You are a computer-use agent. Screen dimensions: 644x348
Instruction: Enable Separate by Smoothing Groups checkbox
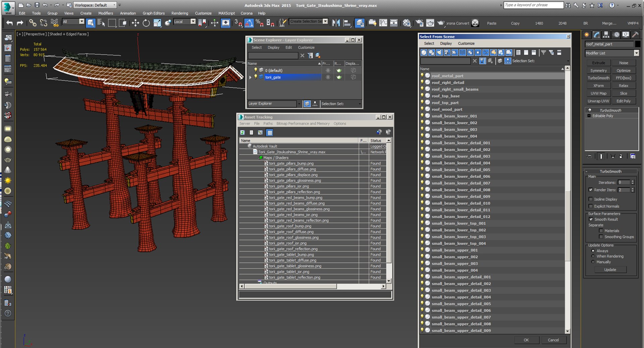click(x=601, y=237)
